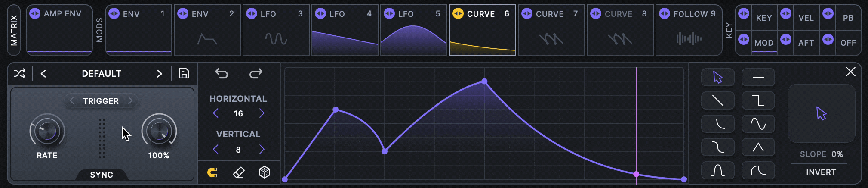Select the LFO 5 modulator tab
Screen dimensions: 868x188
click(414, 30)
